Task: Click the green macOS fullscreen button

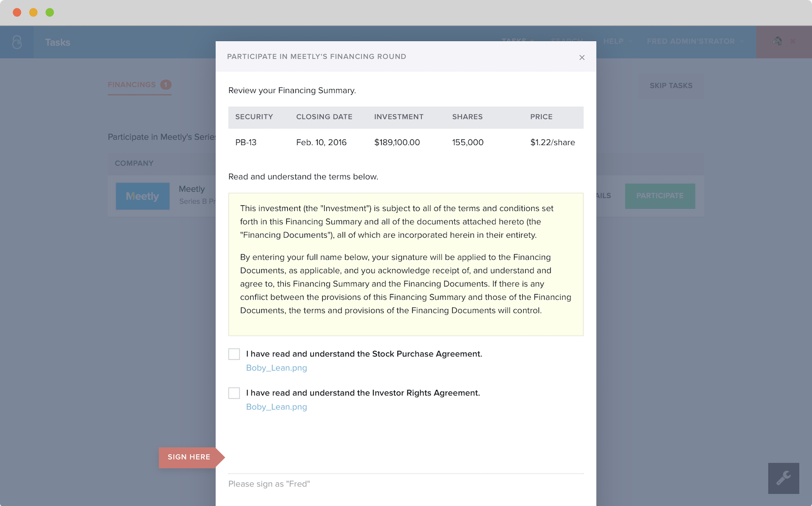Action: [x=50, y=12]
